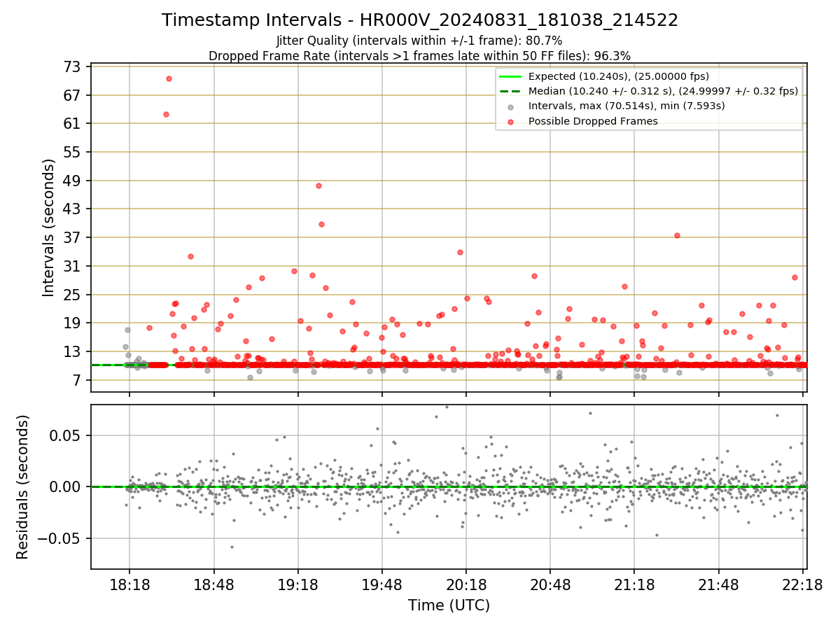This screenshot has width=840, height=630.
Task: Click the 19 tick label on the intervals axis
Action: (x=73, y=323)
